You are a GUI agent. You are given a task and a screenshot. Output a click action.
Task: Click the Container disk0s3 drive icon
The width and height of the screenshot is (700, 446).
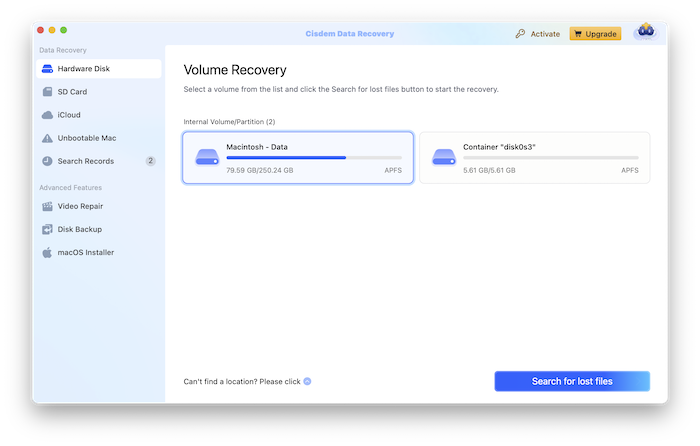coord(442,158)
